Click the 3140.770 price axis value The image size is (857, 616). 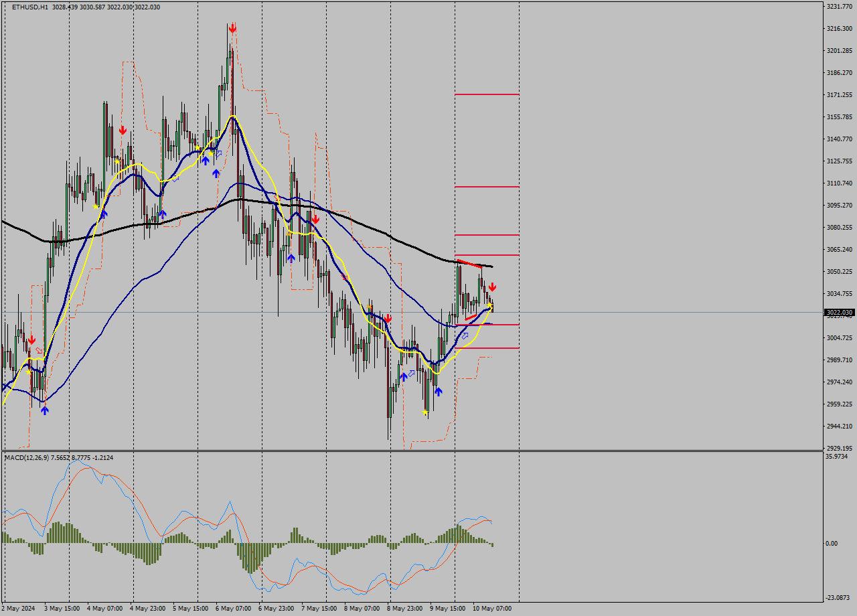point(839,139)
